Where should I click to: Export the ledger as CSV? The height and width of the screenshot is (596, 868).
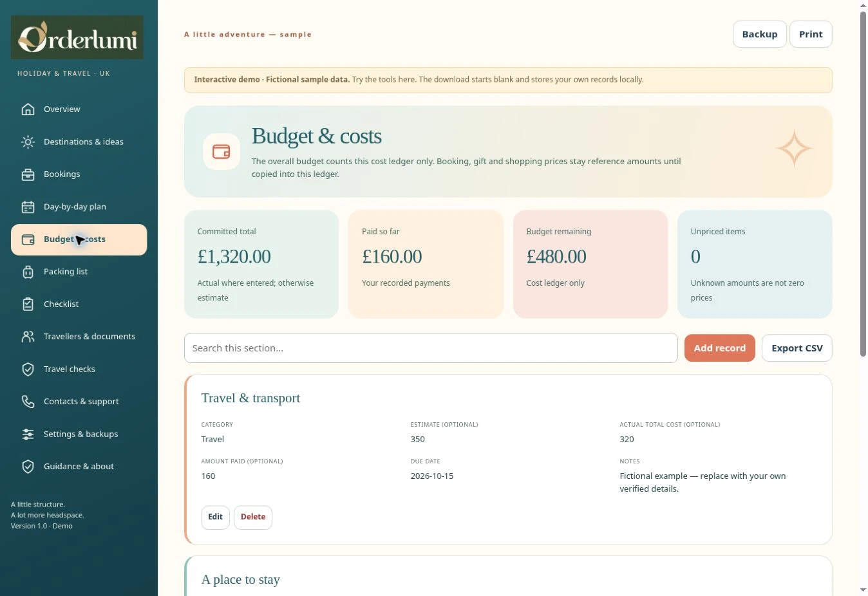[797, 348]
